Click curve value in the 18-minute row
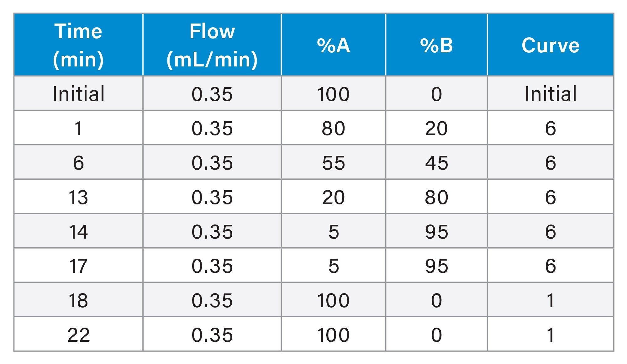The image size is (627, 364). coord(551,300)
